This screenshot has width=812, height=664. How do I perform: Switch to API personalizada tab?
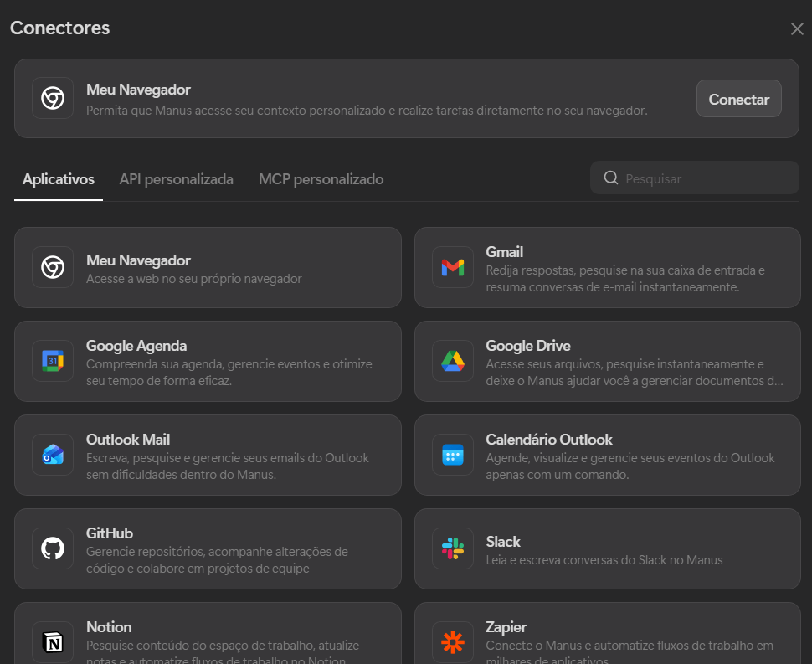[x=176, y=179]
